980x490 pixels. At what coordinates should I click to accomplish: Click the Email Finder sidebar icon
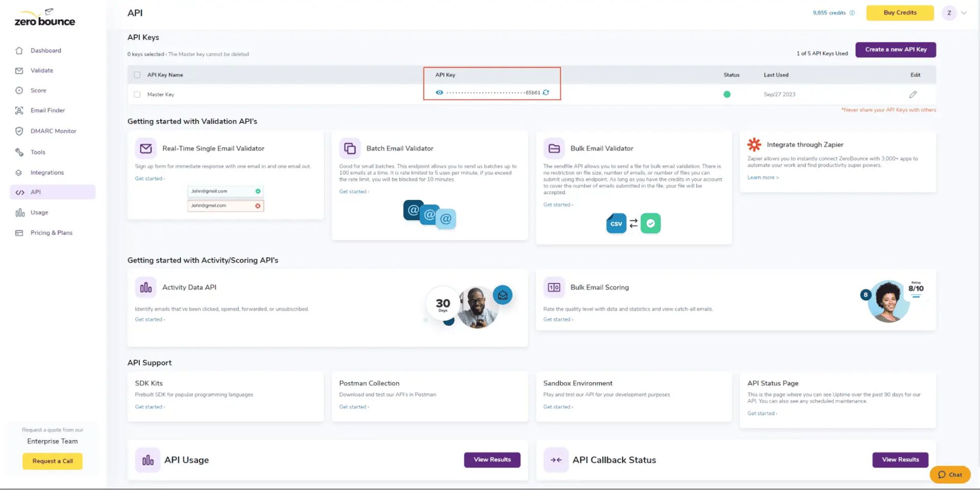19,110
